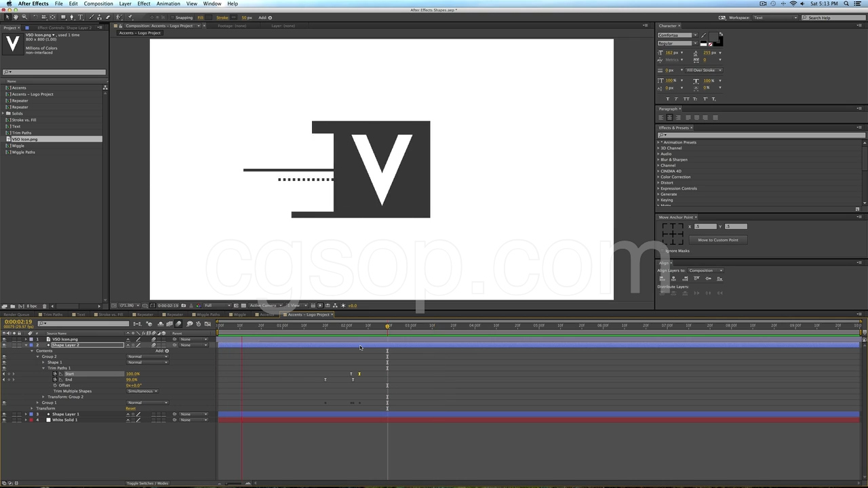Hide White Solid 1 layer

click(x=4, y=420)
